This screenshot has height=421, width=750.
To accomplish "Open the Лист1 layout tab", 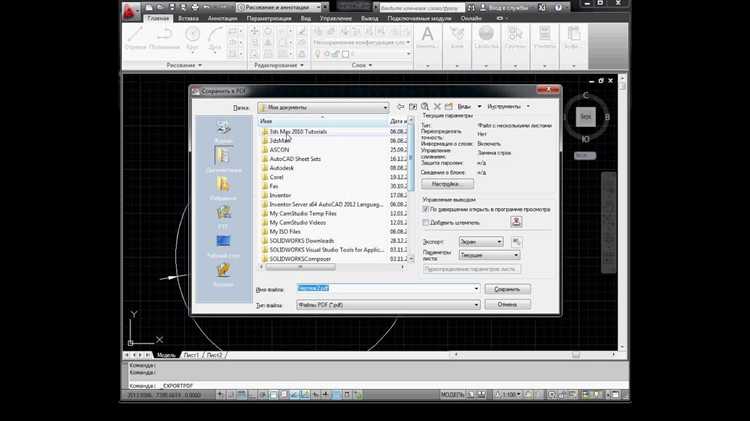I will [x=191, y=355].
